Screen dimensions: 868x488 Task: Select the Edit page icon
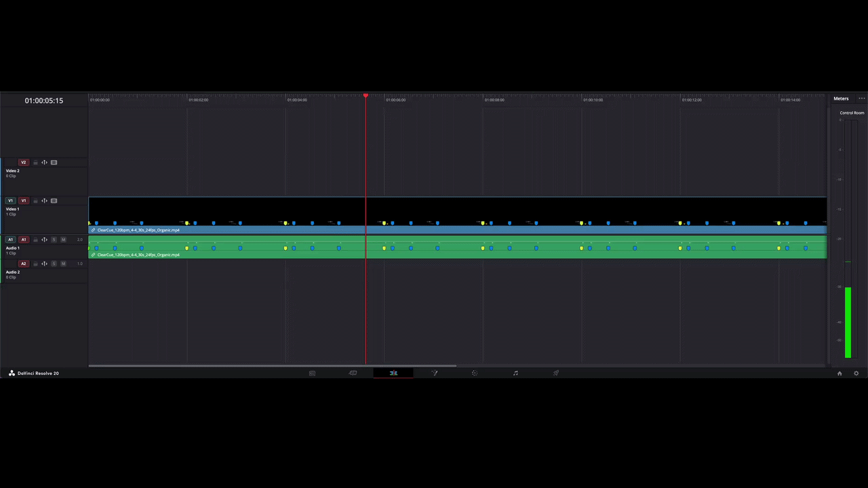393,373
